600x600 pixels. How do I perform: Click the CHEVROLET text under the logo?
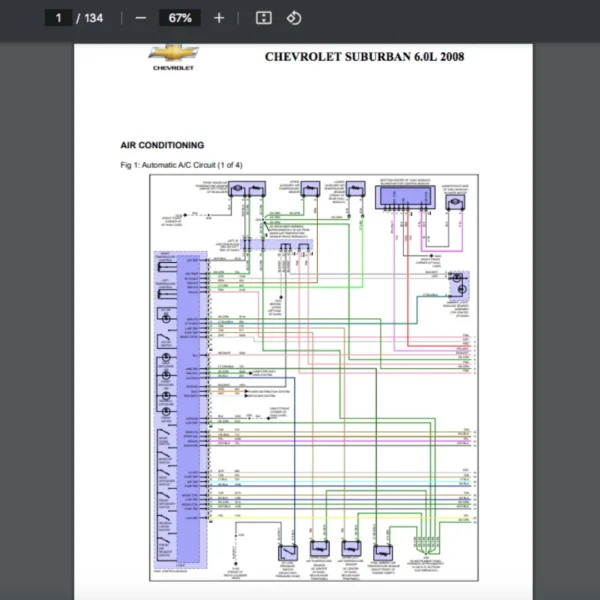pyautogui.click(x=173, y=68)
